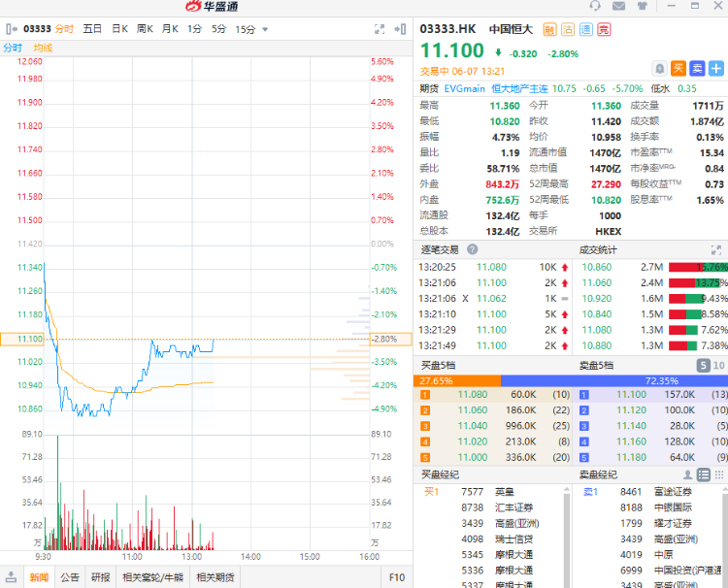Open the EVGmain futures link
The image size is (728, 588).
[x=464, y=88]
